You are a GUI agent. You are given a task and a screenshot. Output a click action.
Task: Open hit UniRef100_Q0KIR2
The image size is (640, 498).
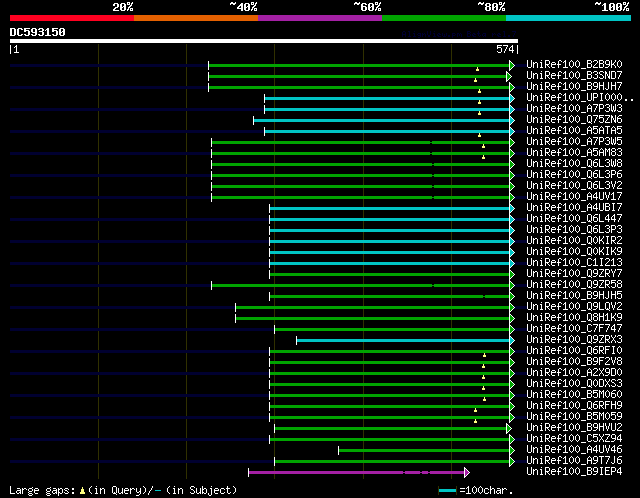coord(574,241)
